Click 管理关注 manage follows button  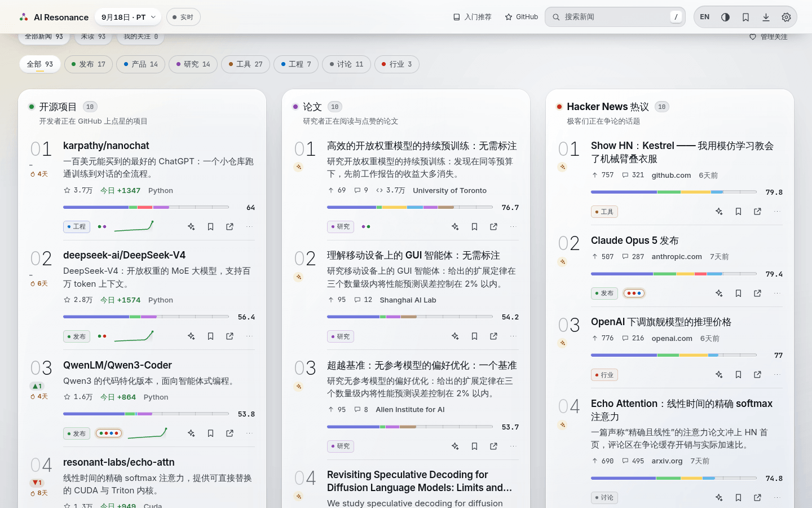(x=768, y=37)
